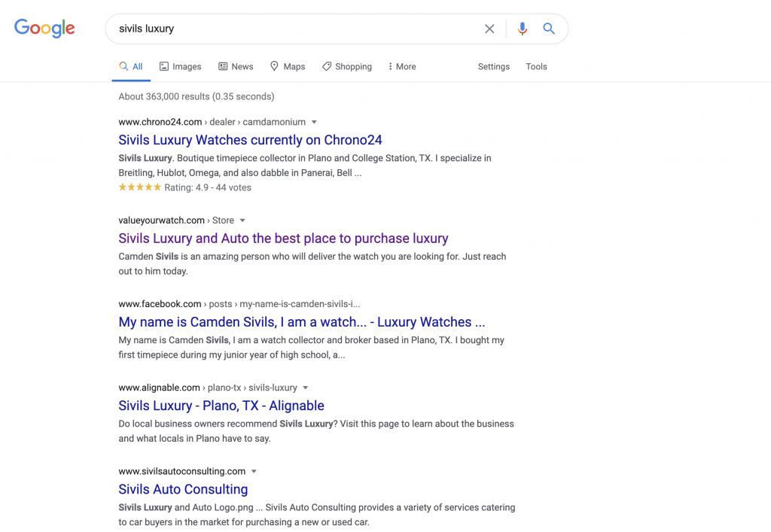Open search Settings

coord(494,67)
